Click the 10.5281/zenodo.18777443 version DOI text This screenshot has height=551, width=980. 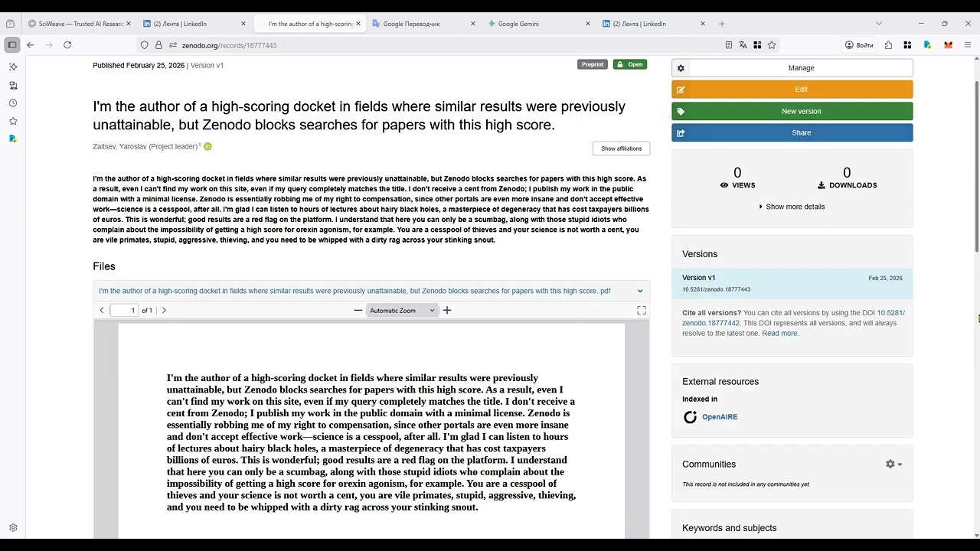tap(716, 289)
